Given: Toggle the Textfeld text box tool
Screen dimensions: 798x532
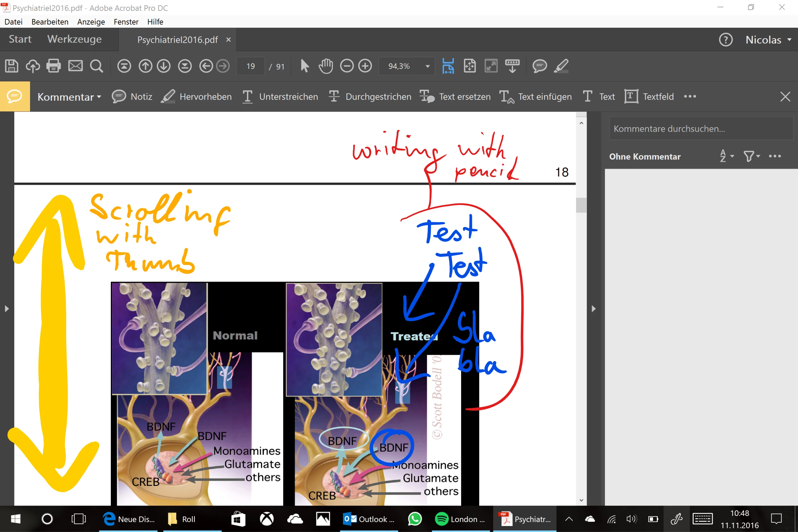Looking at the screenshot, I should 649,97.
